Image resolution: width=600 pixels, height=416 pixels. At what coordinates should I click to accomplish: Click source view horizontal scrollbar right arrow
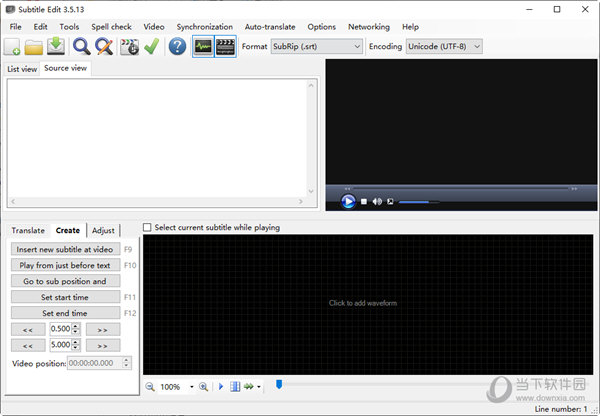coord(301,201)
